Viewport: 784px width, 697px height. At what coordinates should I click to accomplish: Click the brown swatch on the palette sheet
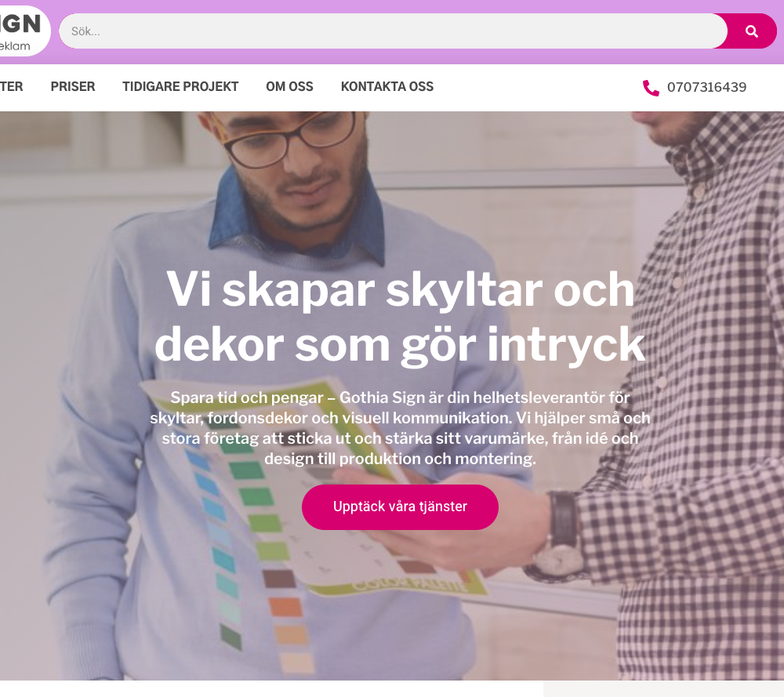click(279, 579)
